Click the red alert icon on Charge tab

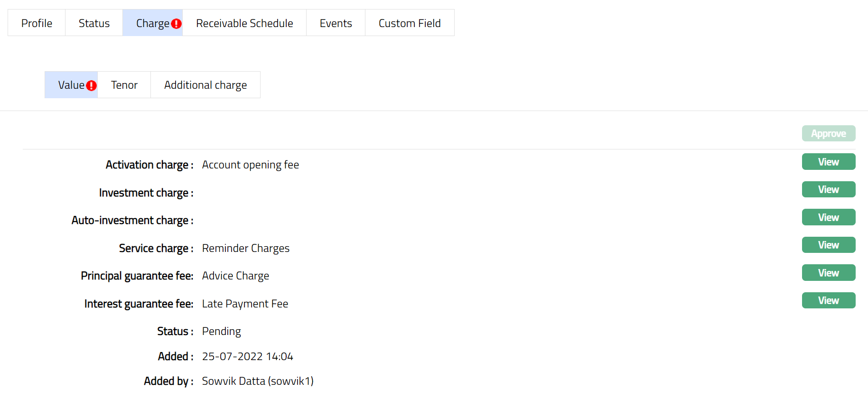tap(176, 24)
